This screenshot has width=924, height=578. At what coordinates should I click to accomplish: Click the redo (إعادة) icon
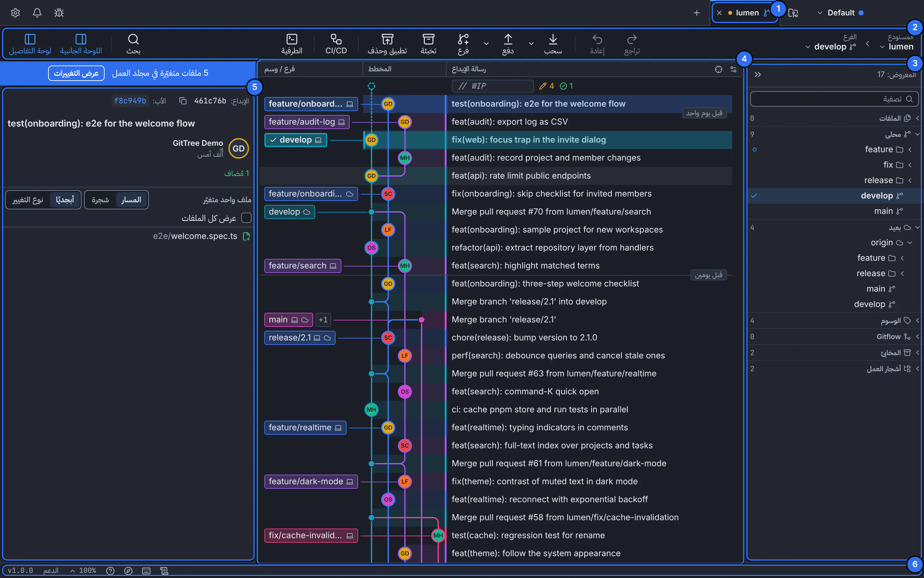click(x=597, y=44)
